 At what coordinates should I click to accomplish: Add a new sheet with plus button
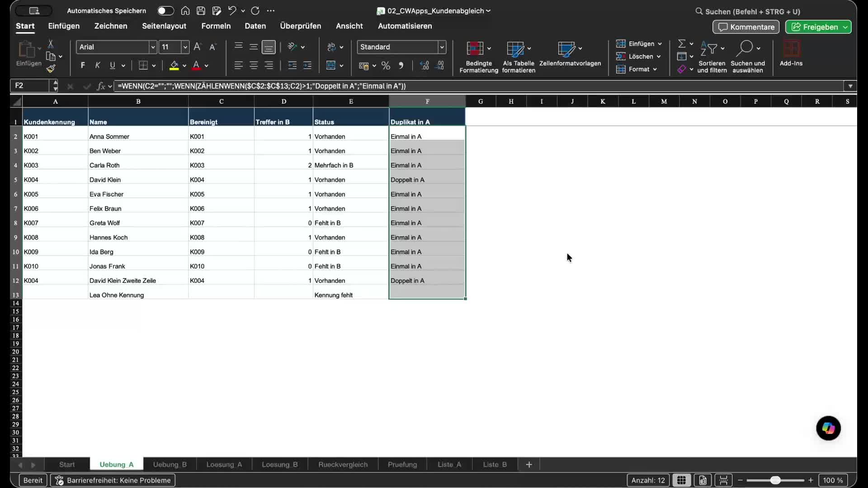coord(529,465)
